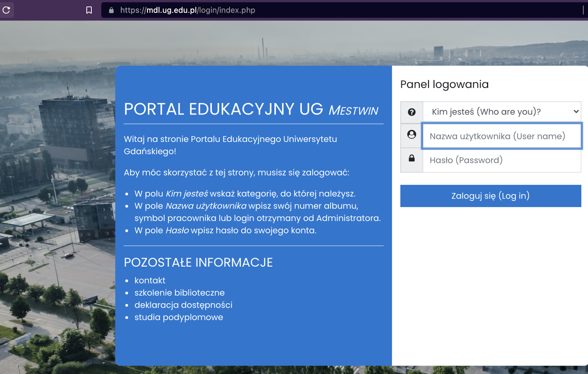Reload the page with the refresh icon
588x374 pixels.
(x=6, y=10)
